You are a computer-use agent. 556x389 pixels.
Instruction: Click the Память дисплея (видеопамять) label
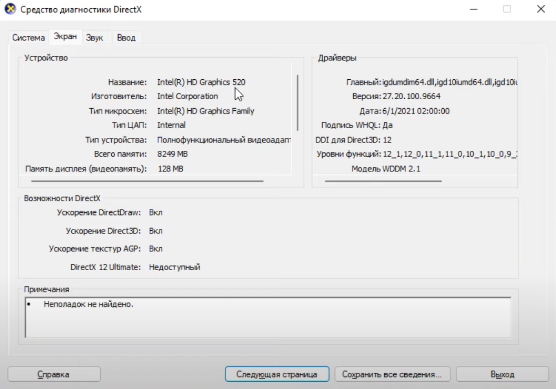pyautogui.click(x=86, y=169)
